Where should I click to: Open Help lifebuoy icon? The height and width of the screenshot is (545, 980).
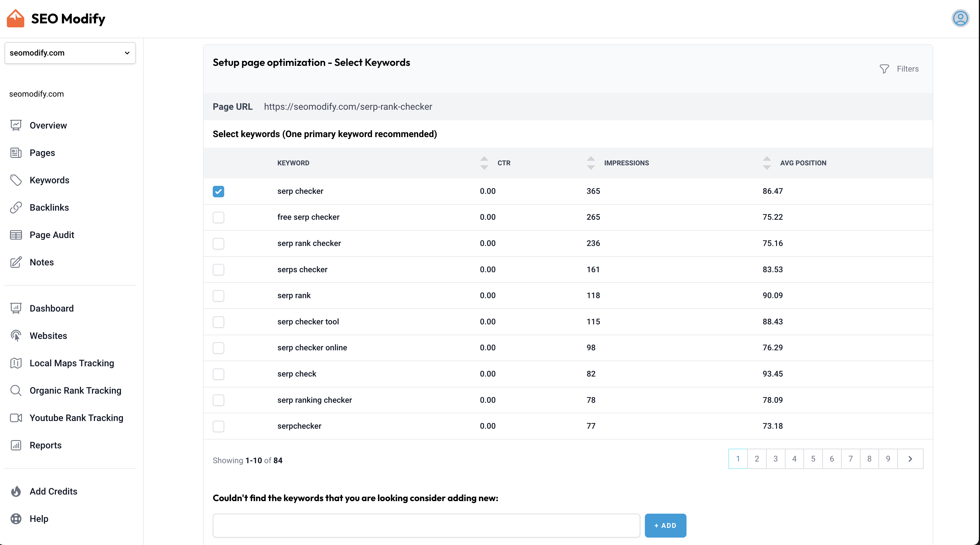coord(16,518)
